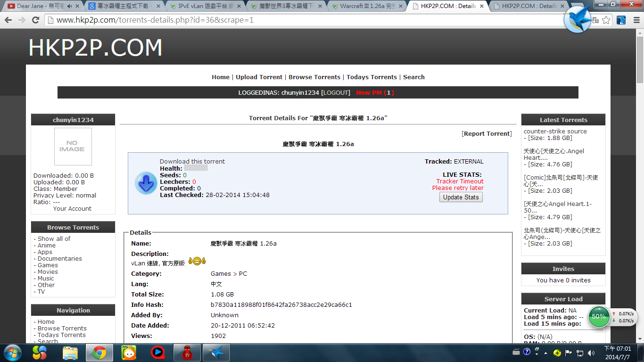Viewport: 644px width, 362px height.
Task: Open Upload Torrent in the top menu
Action: 259,77
